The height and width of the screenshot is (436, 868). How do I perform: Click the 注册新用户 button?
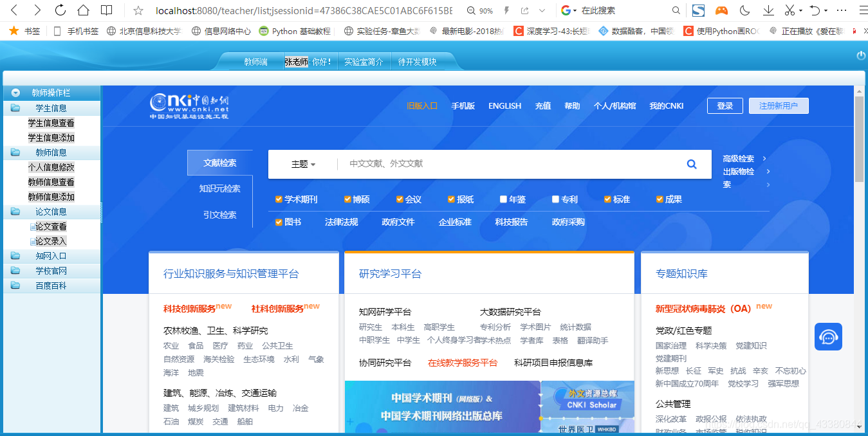coord(779,106)
